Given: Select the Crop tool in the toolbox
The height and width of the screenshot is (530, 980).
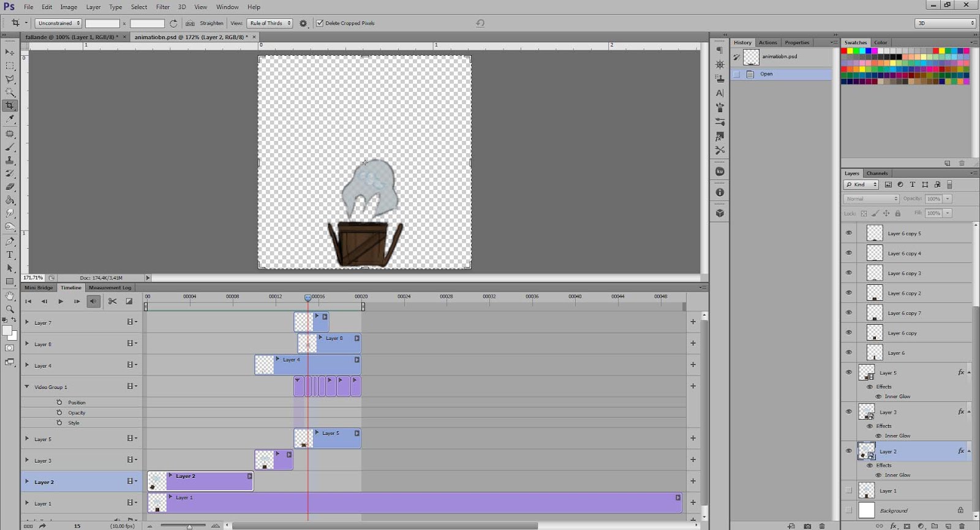Looking at the screenshot, I should tap(10, 106).
